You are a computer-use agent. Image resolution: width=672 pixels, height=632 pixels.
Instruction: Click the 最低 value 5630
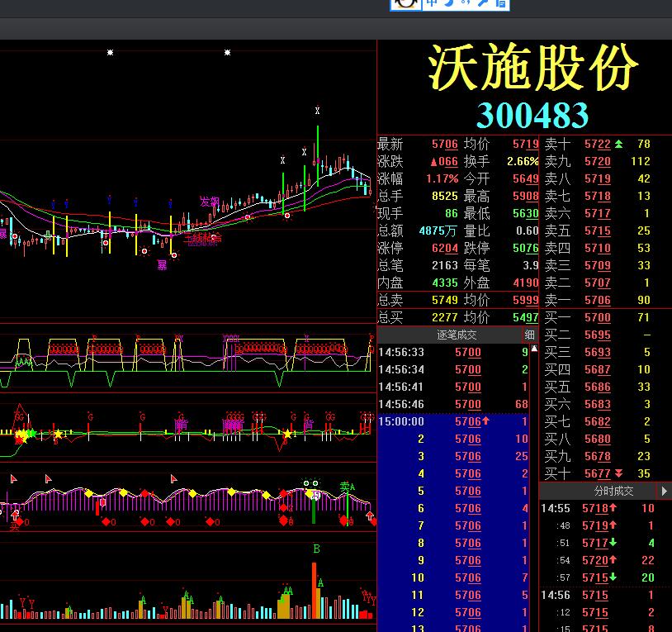click(525, 213)
